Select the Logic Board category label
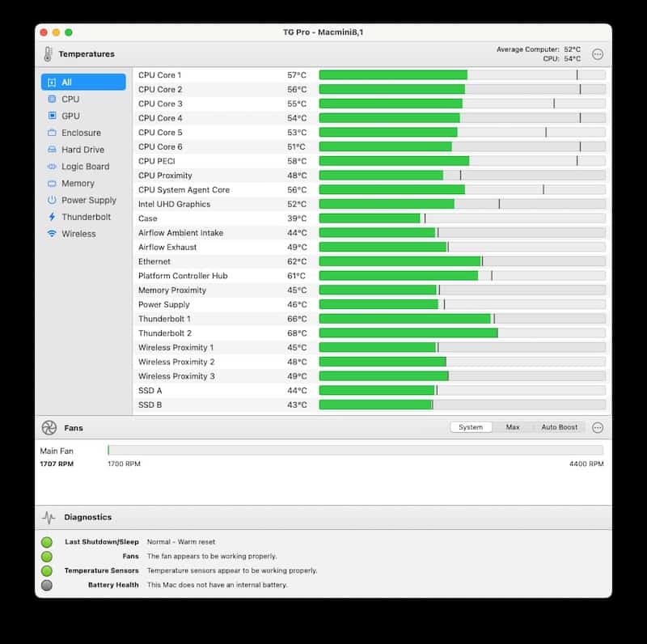Image resolution: width=647 pixels, height=644 pixels. click(86, 167)
